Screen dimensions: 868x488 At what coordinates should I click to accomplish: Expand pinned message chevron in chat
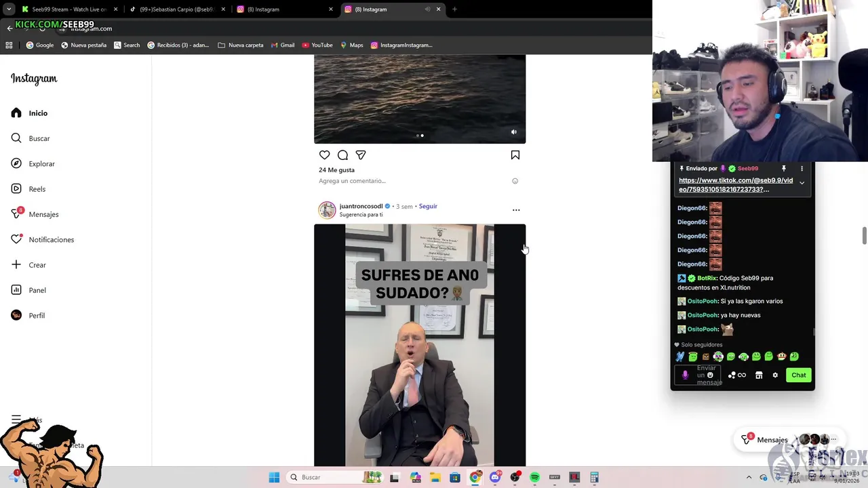(802, 183)
